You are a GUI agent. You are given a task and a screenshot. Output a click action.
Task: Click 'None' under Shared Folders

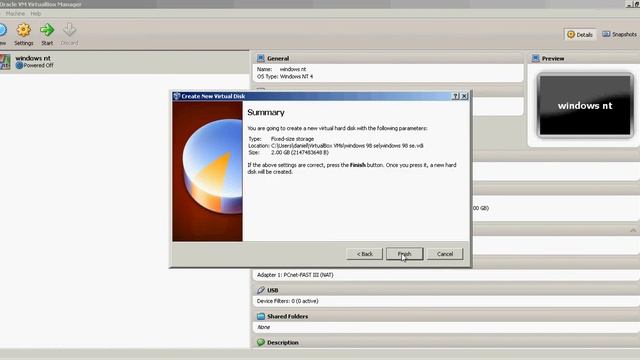pyautogui.click(x=263, y=327)
